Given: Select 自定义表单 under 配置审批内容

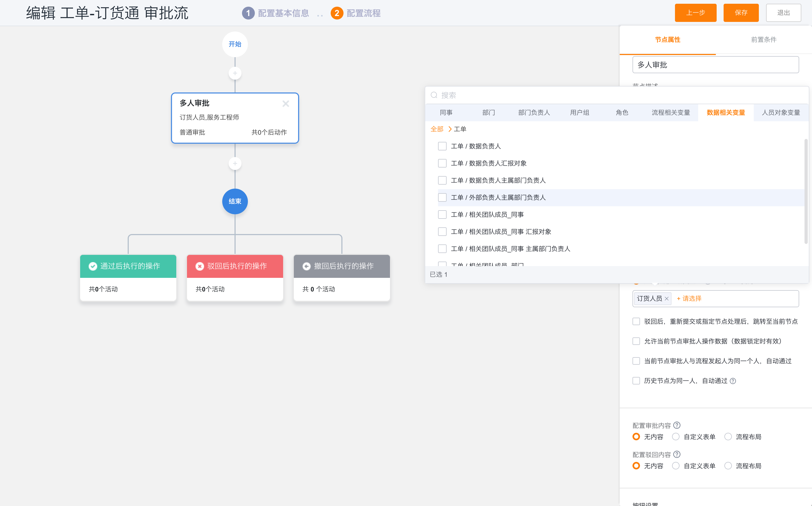Looking at the screenshot, I should coord(676,437).
